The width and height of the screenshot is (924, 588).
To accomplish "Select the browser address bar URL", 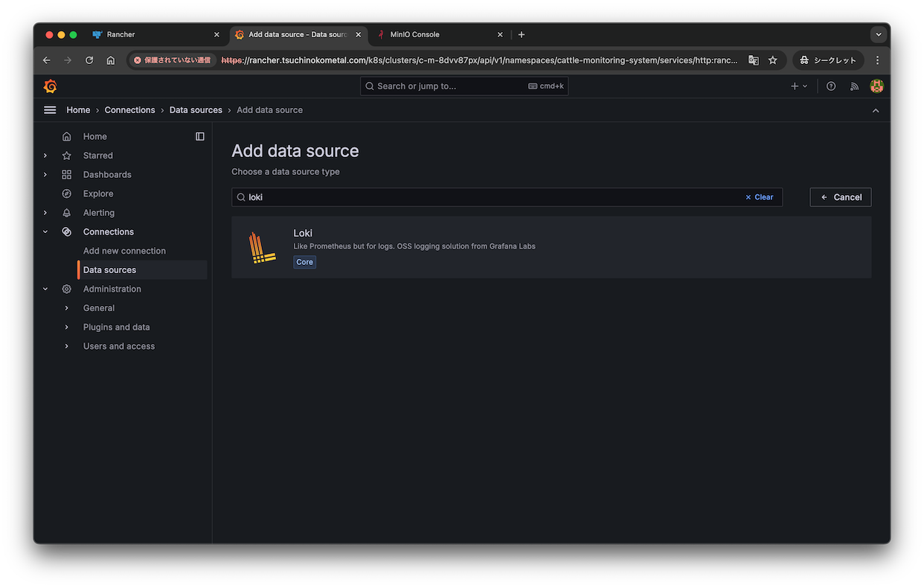I will pyautogui.click(x=480, y=60).
